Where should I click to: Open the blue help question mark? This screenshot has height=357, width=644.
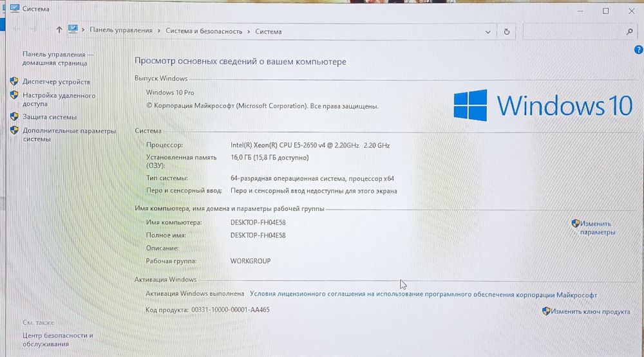639,50
